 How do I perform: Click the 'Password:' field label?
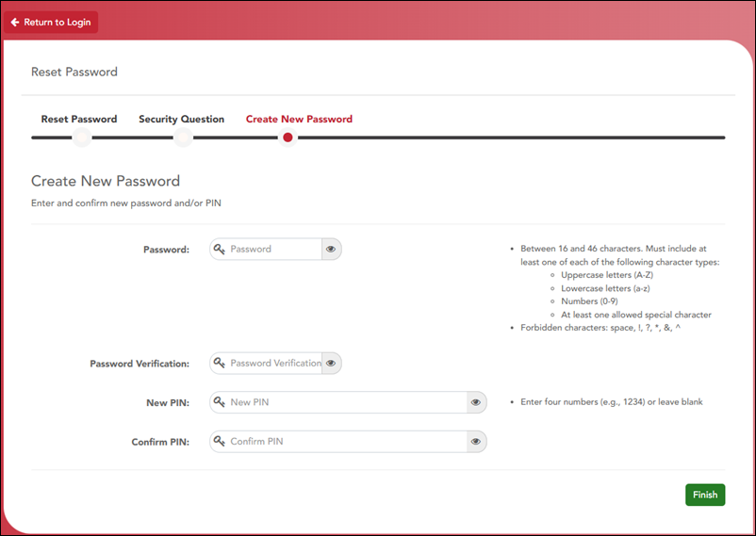166,250
